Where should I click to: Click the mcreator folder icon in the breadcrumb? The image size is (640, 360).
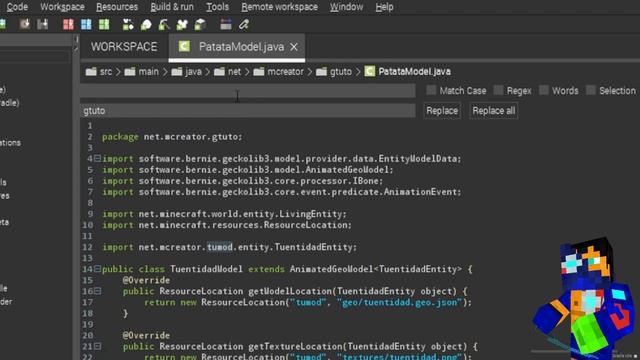click(259, 72)
